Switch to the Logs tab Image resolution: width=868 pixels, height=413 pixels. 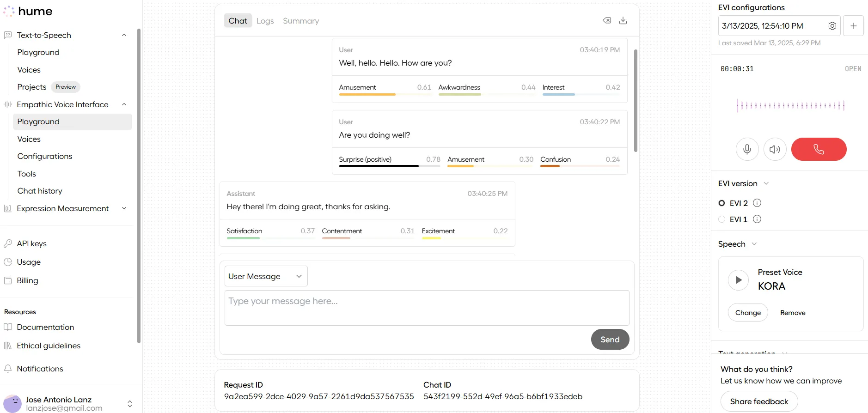265,21
